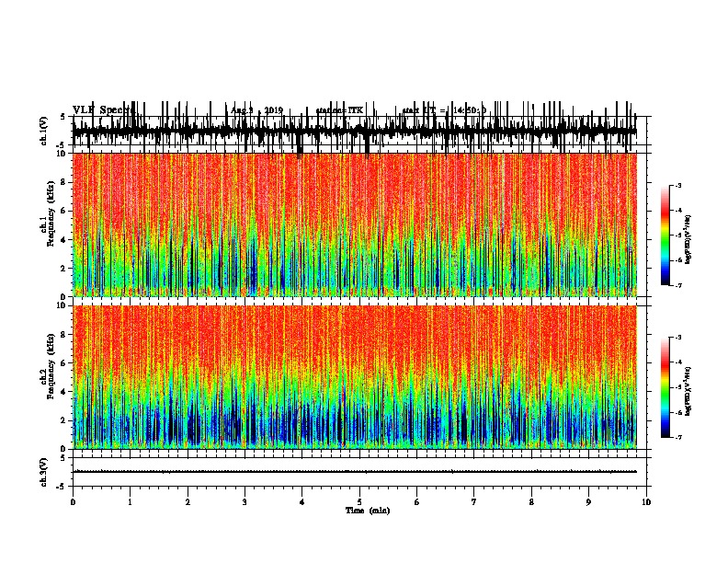Click the 'ch.3(V)' waveform axis label
728x563 pixels.
coord(43,472)
